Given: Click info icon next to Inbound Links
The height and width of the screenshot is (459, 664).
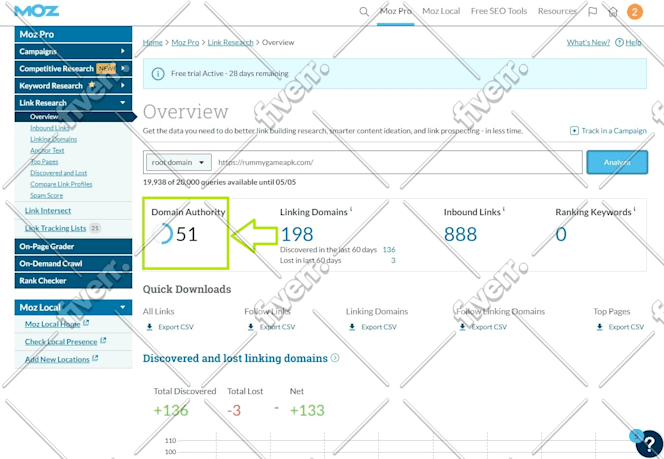Looking at the screenshot, I should 504,209.
